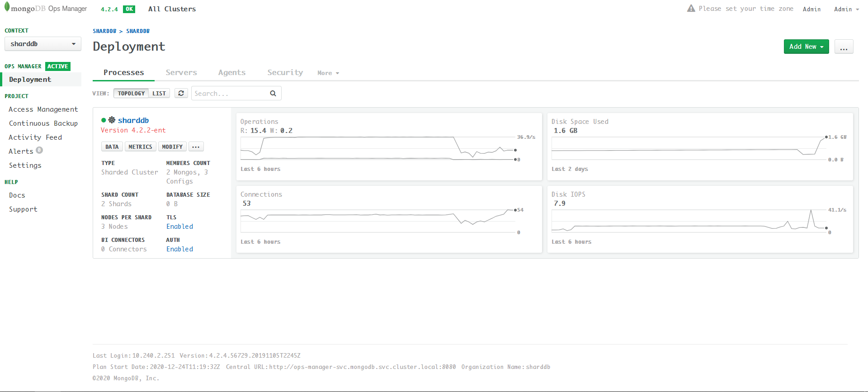The height and width of the screenshot is (392, 868).
Task: Open Access Management page
Action: coord(43,109)
